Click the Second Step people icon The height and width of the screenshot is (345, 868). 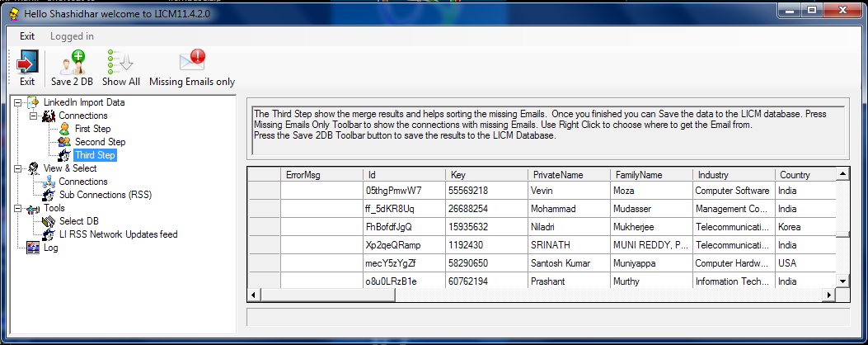point(65,142)
